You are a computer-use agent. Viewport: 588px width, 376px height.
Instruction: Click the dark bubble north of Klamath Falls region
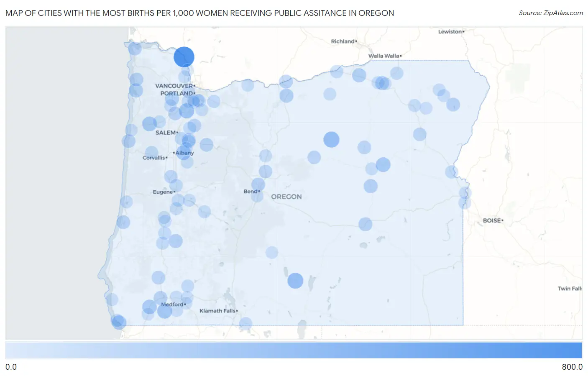(x=295, y=281)
